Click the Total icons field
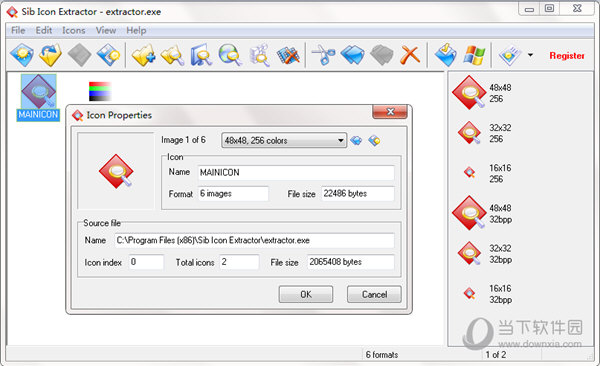The image size is (600, 366). pyautogui.click(x=239, y=262)
